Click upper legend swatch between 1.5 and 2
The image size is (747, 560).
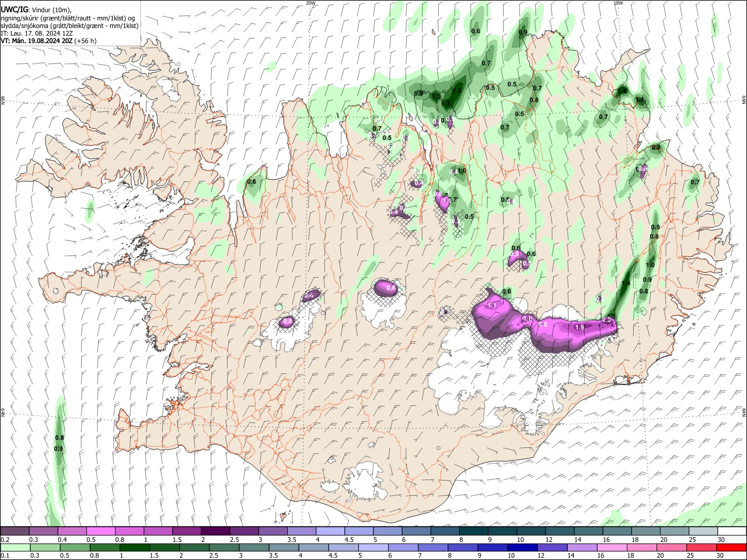click(186, 531)
